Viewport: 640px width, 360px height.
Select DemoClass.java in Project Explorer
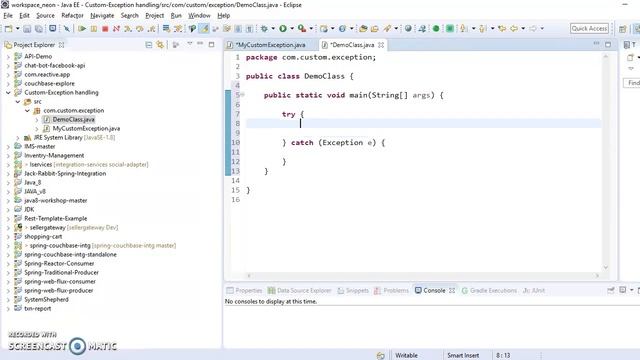click(73, 120)
